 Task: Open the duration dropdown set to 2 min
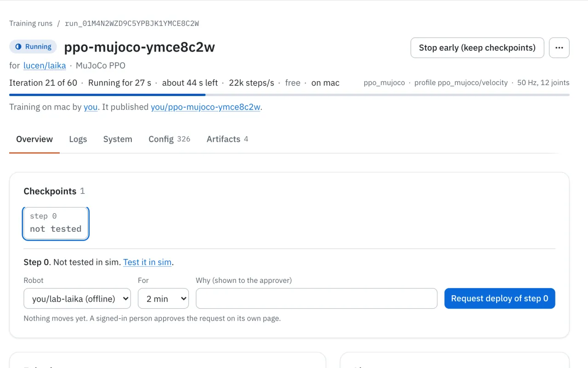point(163,299)
